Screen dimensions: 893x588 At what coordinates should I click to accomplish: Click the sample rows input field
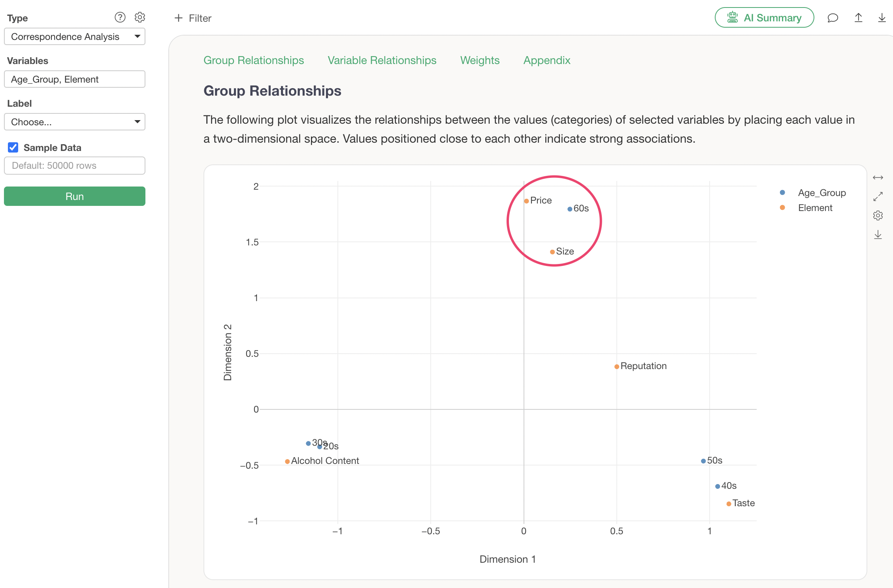75,166
